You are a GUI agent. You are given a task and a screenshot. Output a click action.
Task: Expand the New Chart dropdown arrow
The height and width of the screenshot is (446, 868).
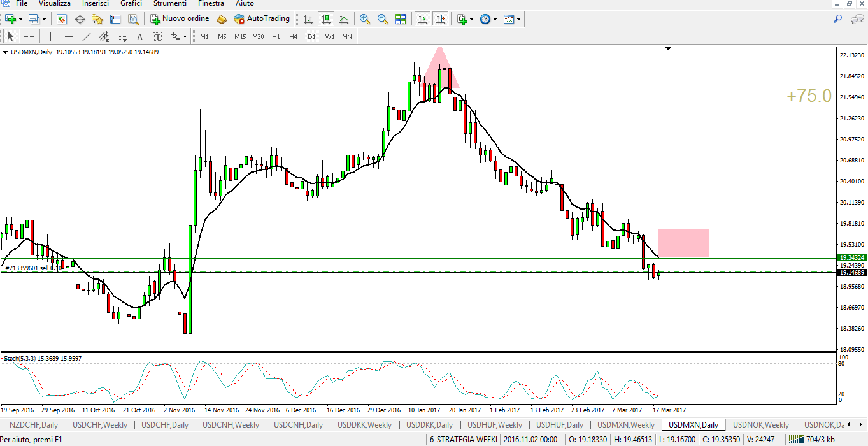point(20,19)
